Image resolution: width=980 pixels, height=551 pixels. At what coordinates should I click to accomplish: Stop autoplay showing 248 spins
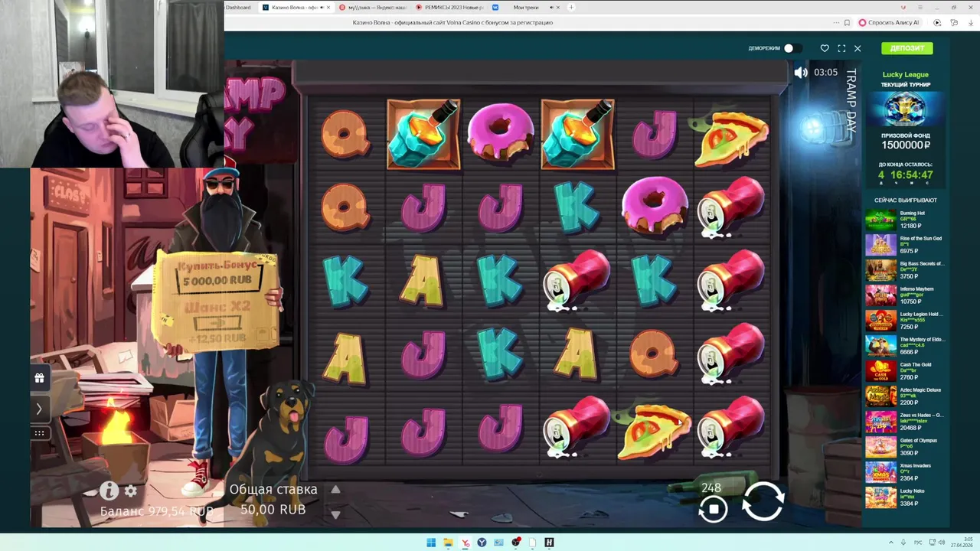click(x=713, y=508)
